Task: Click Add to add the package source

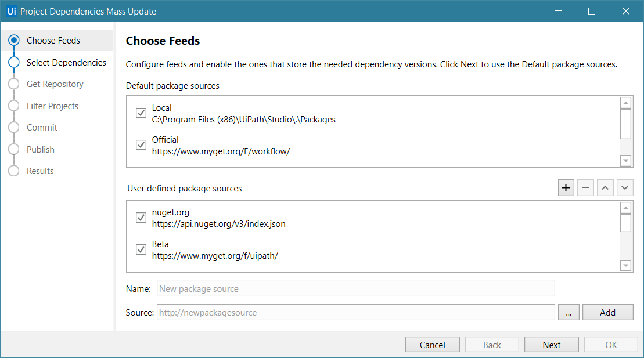Action: pyautogui.click(x=607, y=312)
